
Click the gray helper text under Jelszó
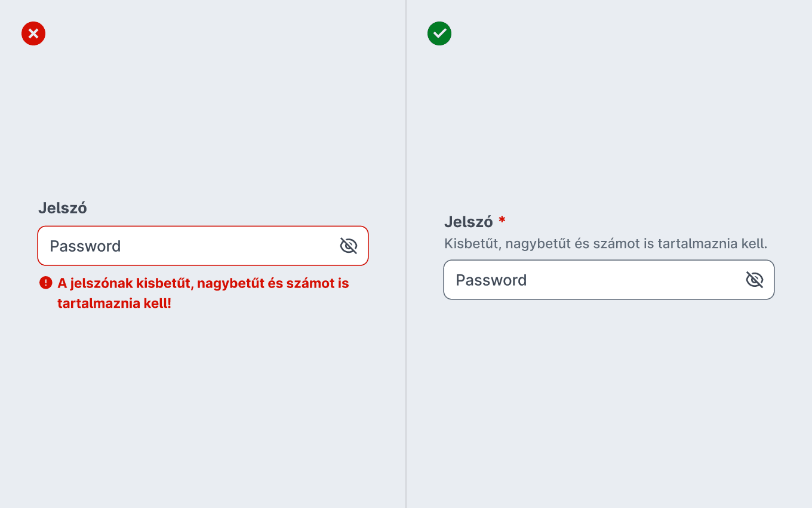click(605, 244)
